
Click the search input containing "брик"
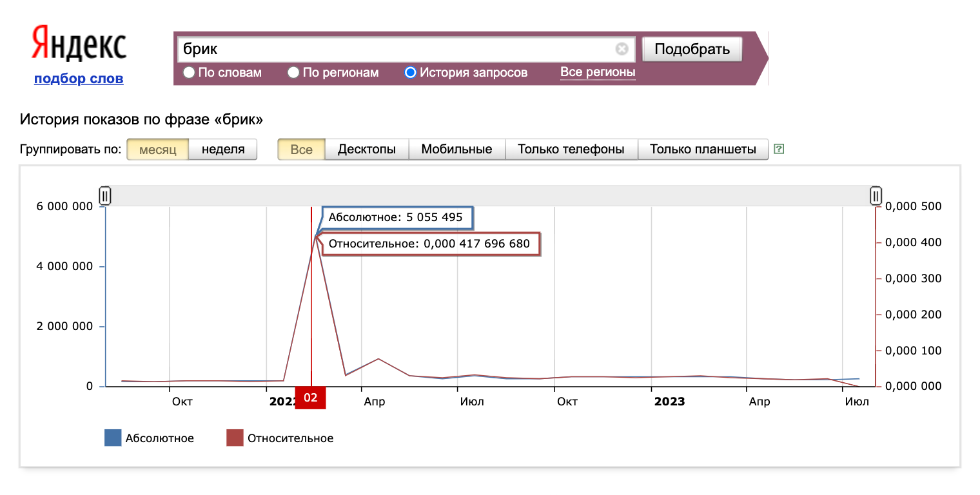point(406,49)
